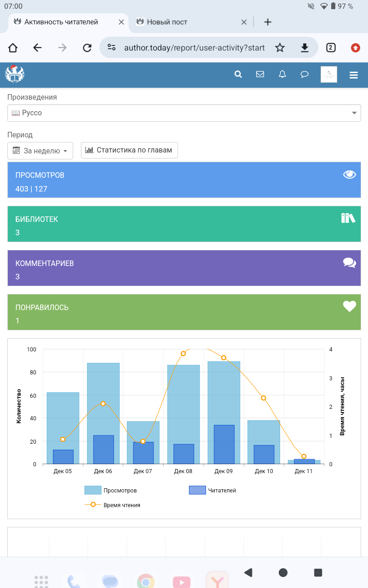Click the Статистика по главам button
The width and height of the screenshot is (368, 588).
(x=129, y=150)
